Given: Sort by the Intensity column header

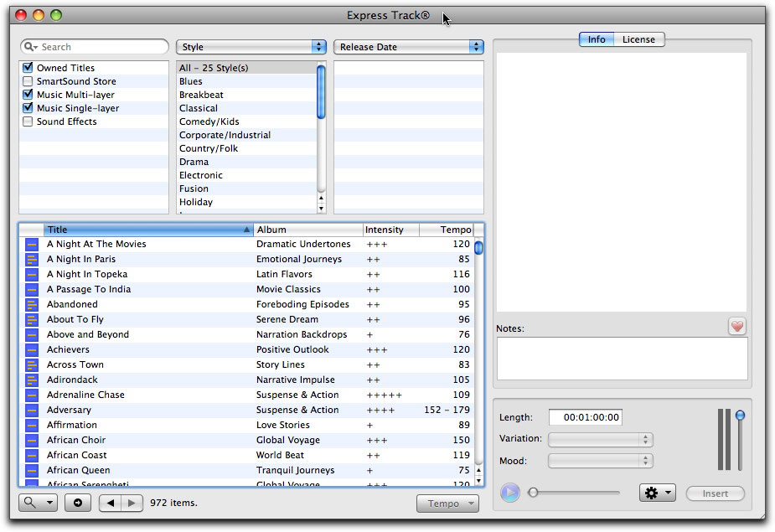Looking at the screenshot, I should click(x=391, y=230).
